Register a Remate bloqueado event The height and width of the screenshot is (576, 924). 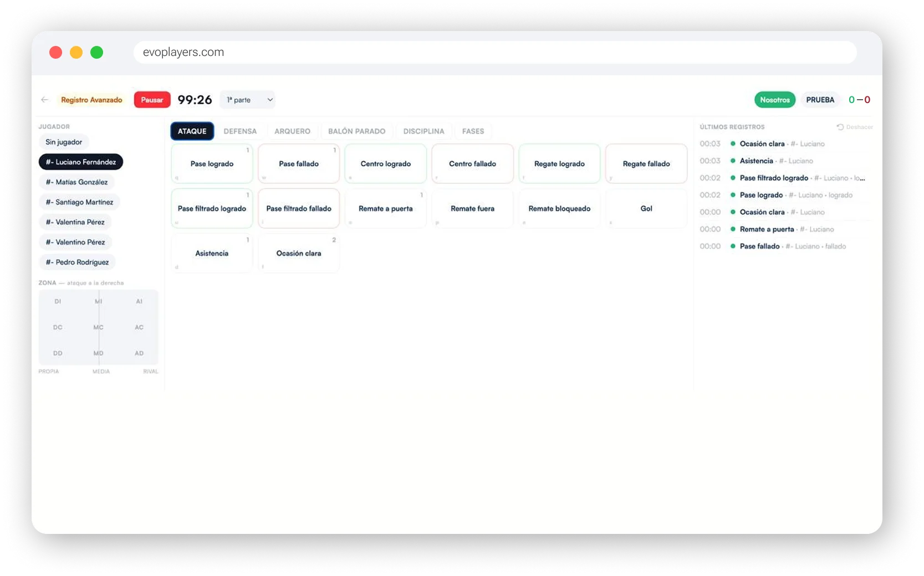click(559, 208)
